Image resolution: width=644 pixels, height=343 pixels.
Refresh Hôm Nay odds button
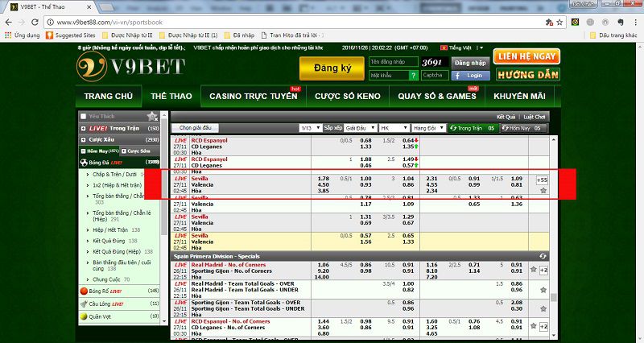524,128
